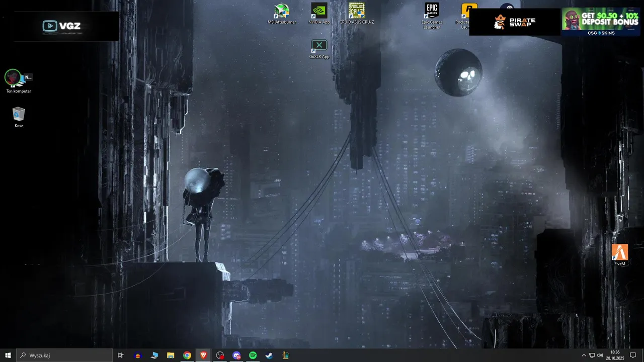This screenshot has width=644, height=362.
Task: Open the round blue-and-red taskbar icon
Action: tap(138, 355)
